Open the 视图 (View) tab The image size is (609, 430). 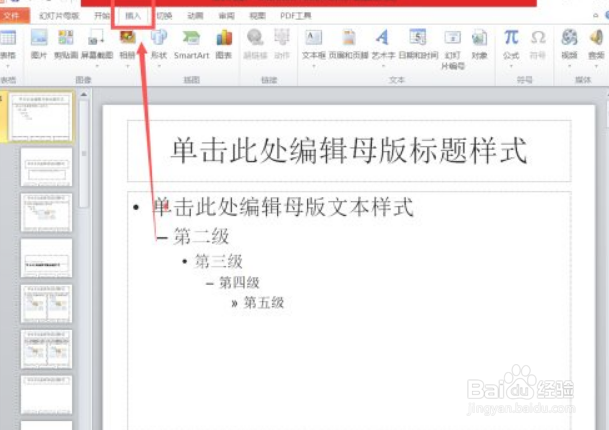click(257, 16)
